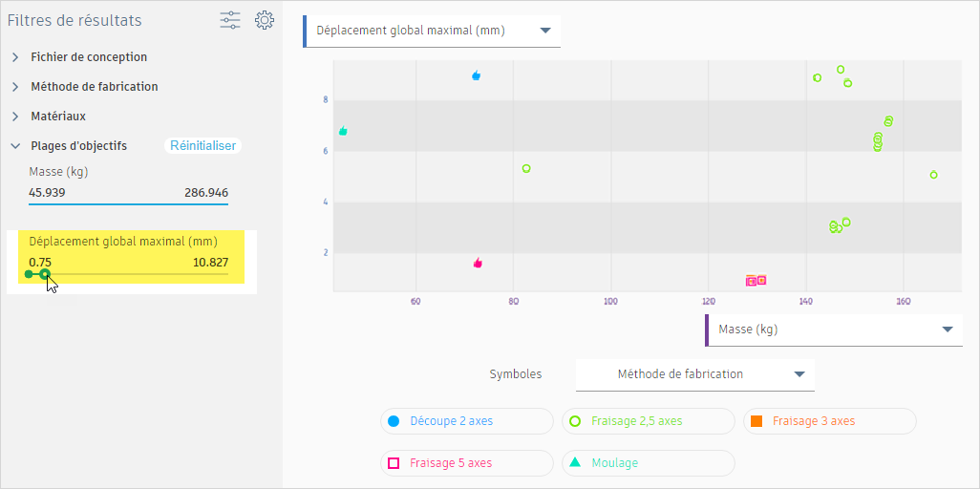The height and width of the screenshot is (489, 980).
Task: Select the blue thumbs-up data point
Action: (x=477, y=75)
